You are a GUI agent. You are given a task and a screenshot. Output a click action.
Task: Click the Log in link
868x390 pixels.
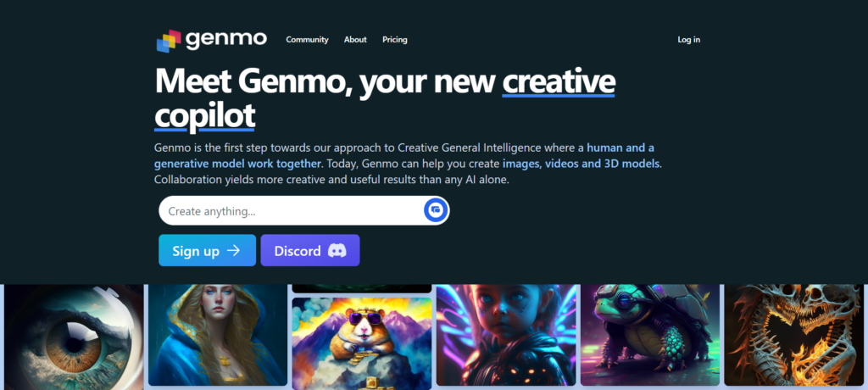pyautogui.click(x=688, y=39)
